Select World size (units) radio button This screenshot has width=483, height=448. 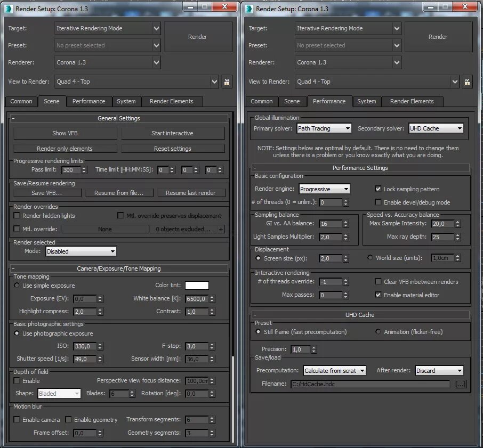(370, 258)
